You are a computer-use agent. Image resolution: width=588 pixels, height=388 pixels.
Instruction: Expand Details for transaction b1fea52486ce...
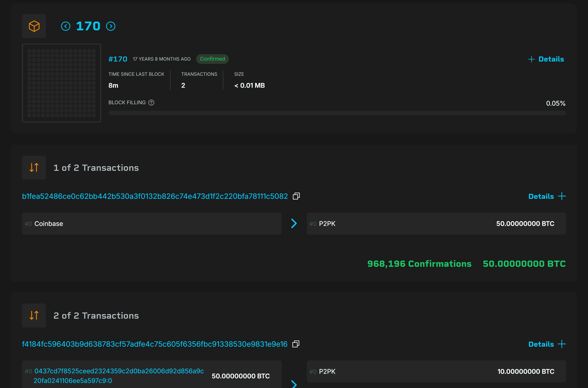547,196
